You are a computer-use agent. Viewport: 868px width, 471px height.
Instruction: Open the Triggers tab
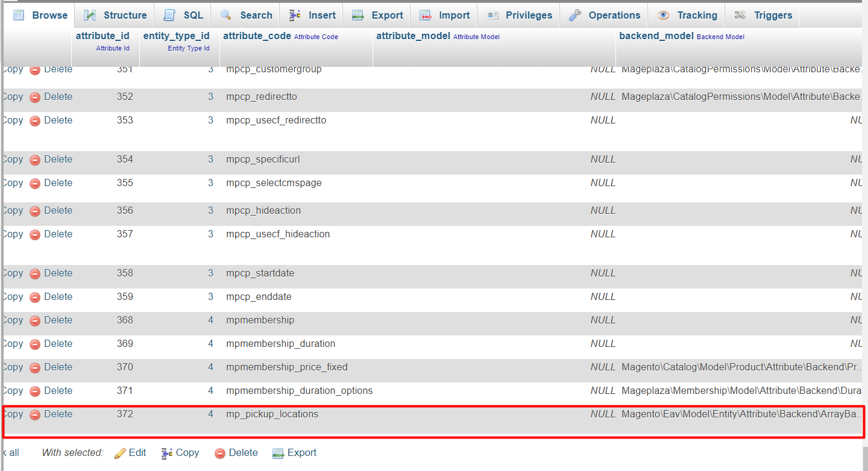(763, 15)
